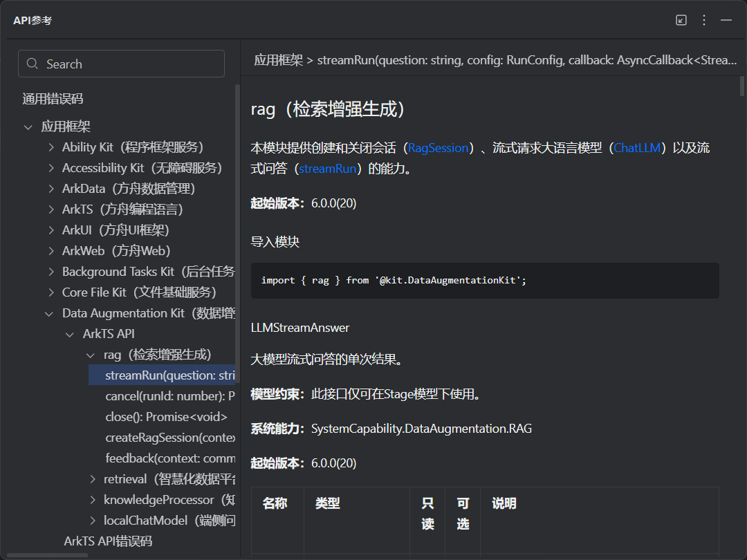Open 通用错误码 in the sidebar

(53, 99)
